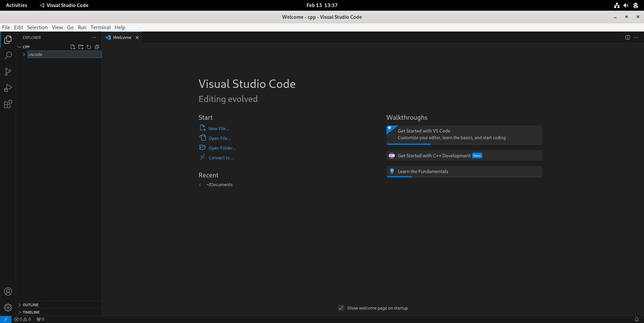Collapse the CPP folder section
Screen dimensions: 644x323
(x=20, y=47)
